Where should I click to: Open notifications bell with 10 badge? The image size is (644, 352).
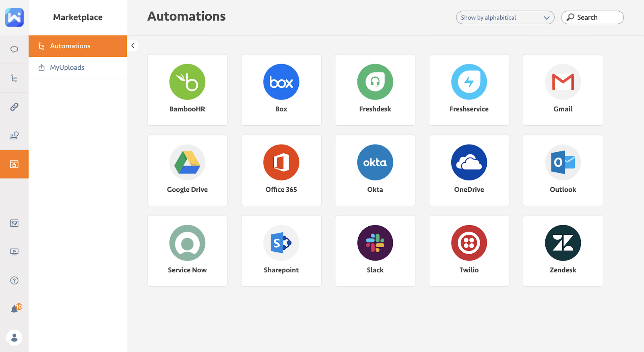click(x=15, y=309)
